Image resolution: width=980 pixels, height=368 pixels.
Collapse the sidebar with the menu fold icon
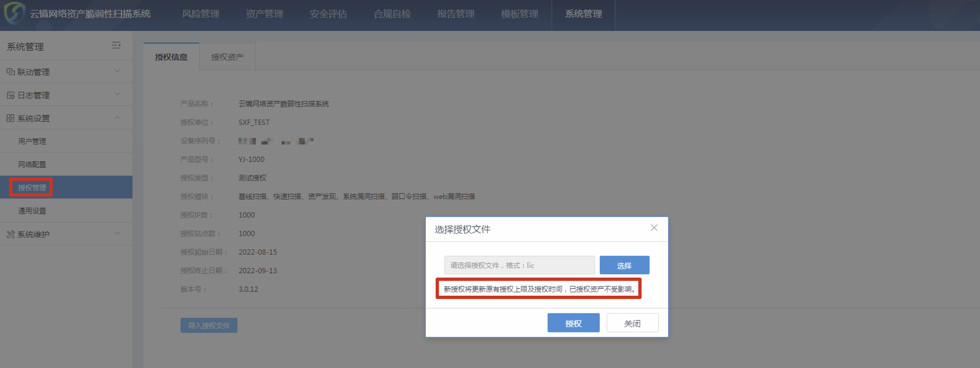[x=116, y=45]
